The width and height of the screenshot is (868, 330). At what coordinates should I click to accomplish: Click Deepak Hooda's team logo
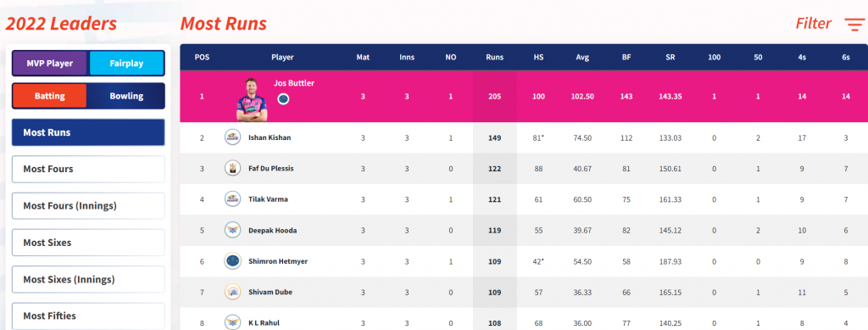pos(232,230)
